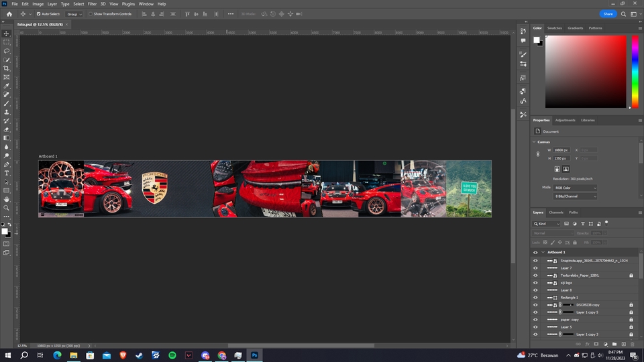Select the Path Selection tool
The height and width of the screenshot is (362, 644).
7,182
